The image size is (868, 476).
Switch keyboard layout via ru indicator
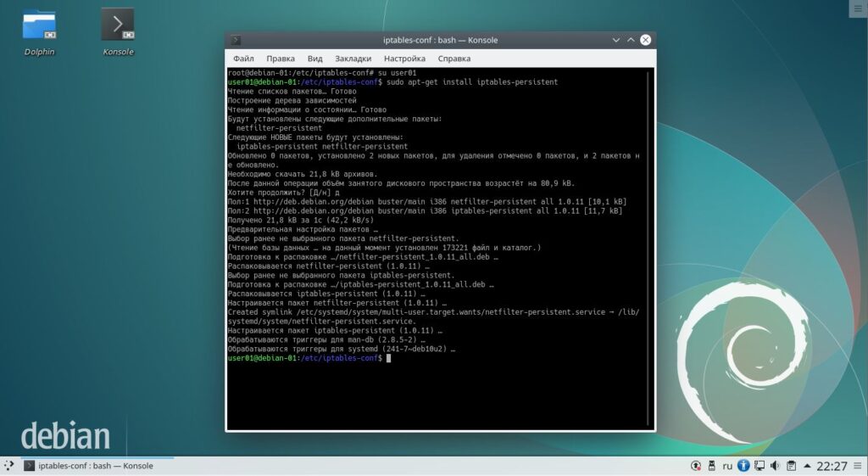click(x=726, y=466)
